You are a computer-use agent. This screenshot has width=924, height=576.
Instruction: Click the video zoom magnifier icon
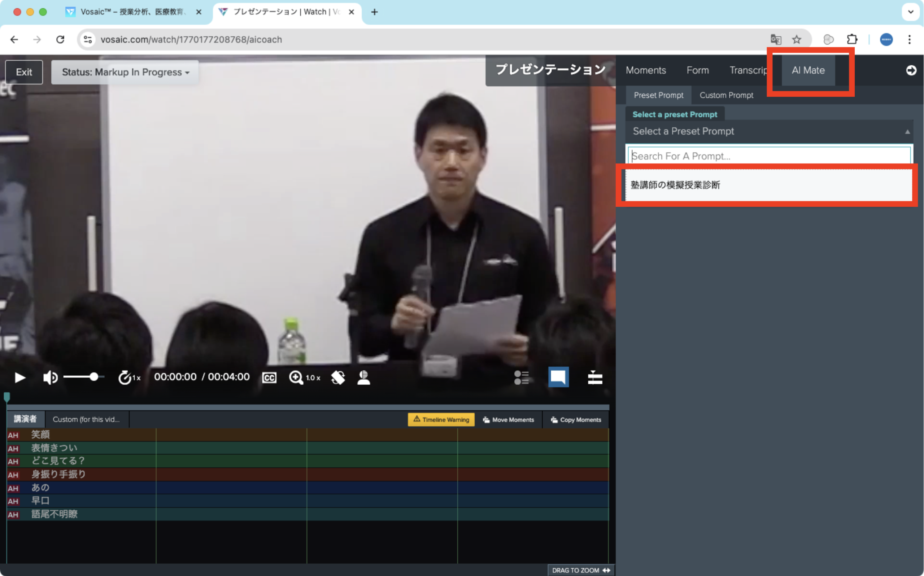pos(296,378)
